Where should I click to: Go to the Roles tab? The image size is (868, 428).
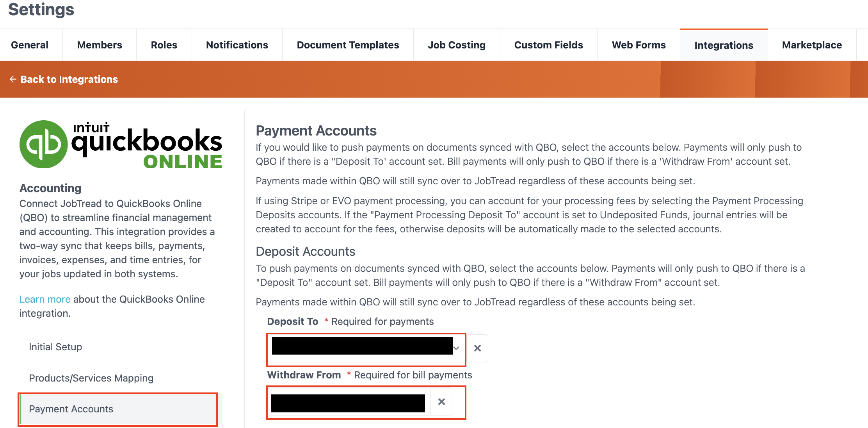[164, 45]
